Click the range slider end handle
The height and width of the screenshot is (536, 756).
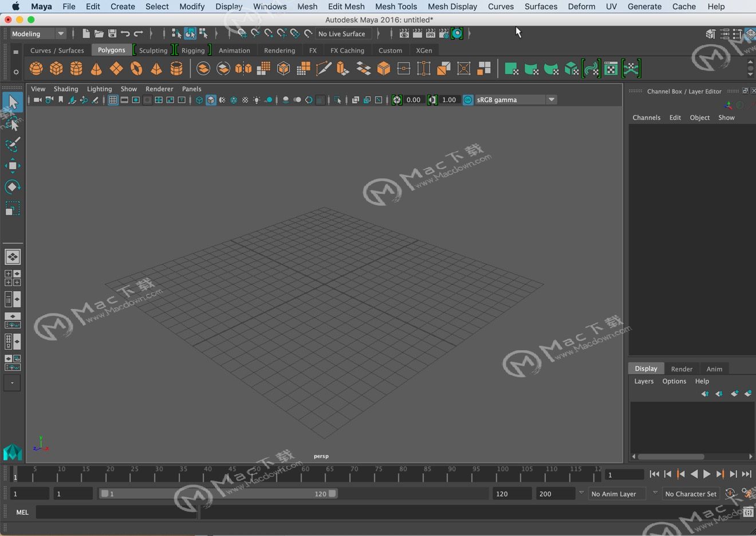[332, 494]
